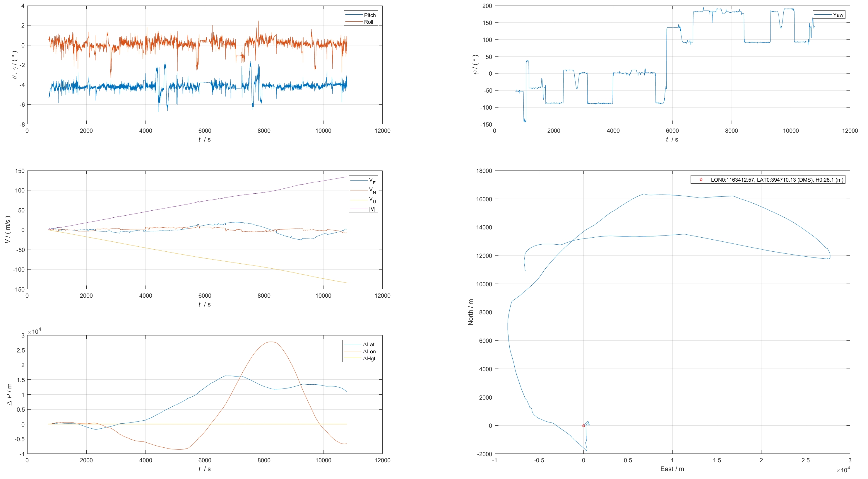
Task: Click the purple |V| line end point
Action: (x=347, y=177)
